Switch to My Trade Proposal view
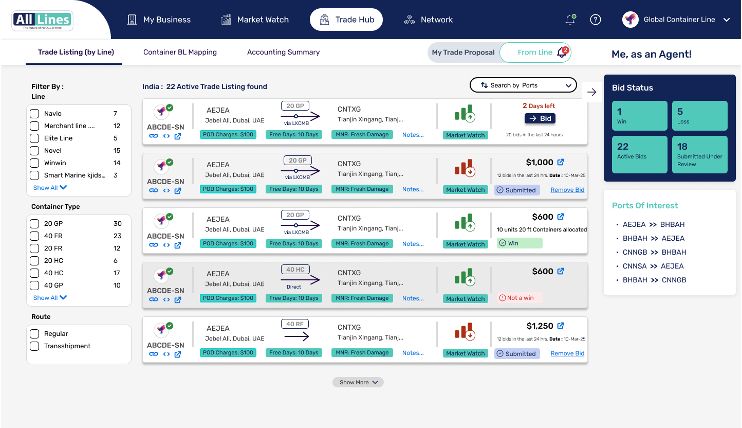The height and width of the screenshot is (428, 742). [463, 53]
